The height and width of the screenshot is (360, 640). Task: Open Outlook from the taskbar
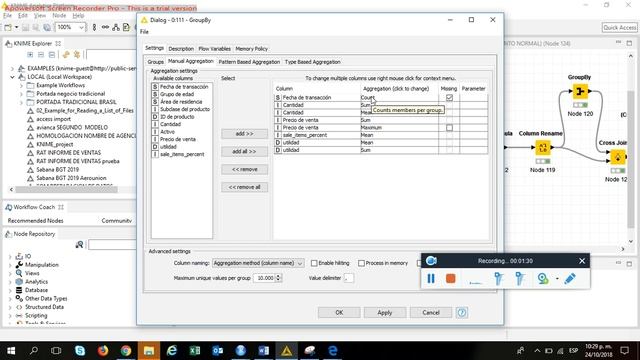pyautogui.click(x=218, y=351)
